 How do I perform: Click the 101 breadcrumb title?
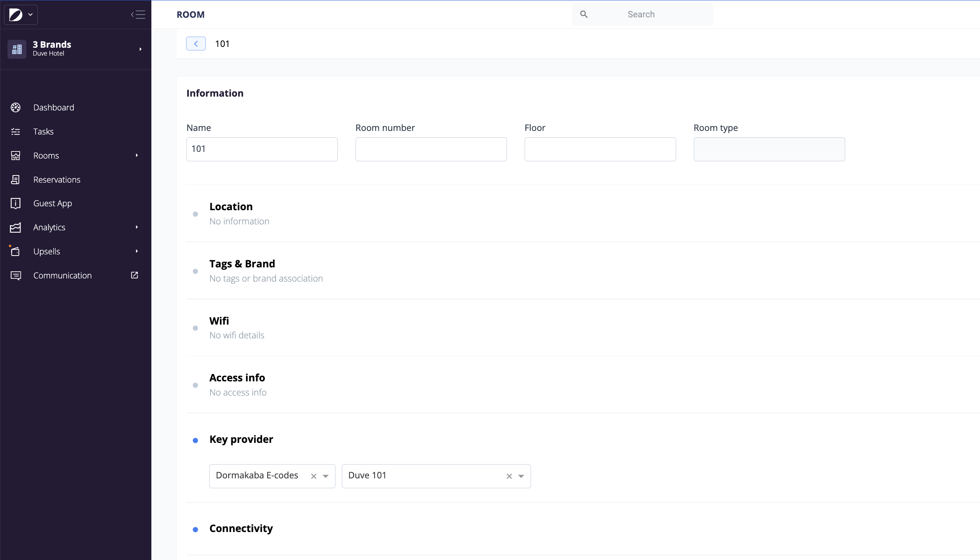click(222, 44)
